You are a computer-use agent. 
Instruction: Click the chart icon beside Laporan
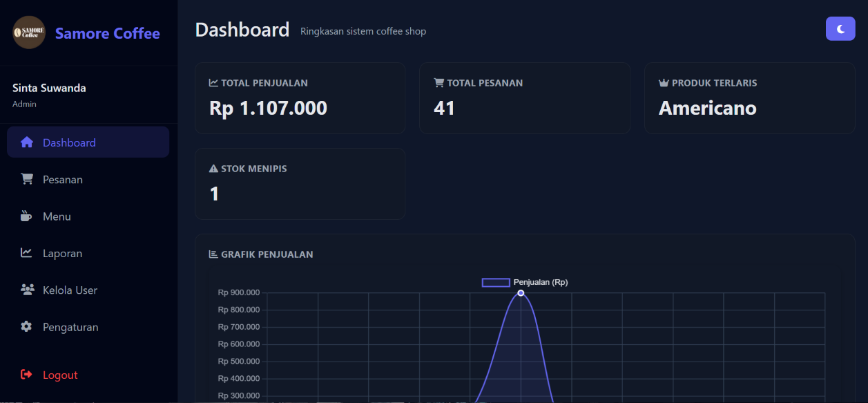tap(26, 253)
